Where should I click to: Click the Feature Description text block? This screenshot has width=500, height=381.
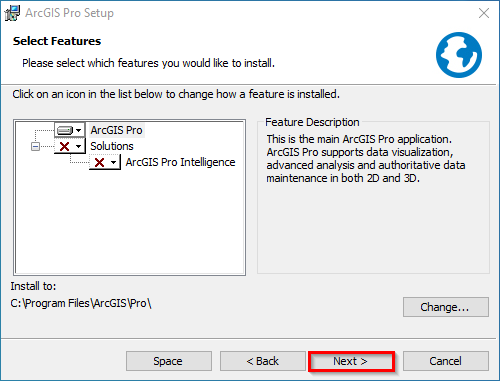[366, 159]
